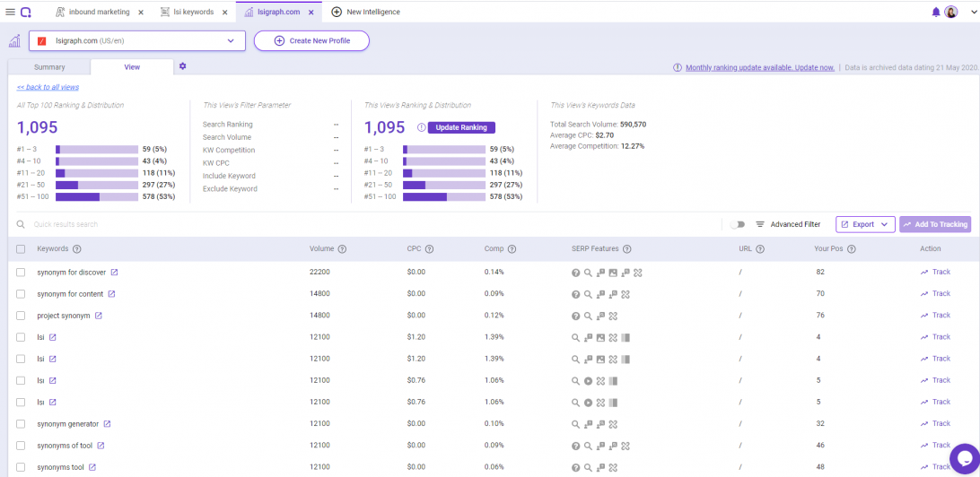Close the lsigraph.com tab
Screen dimensions: 980x477
point(311,12)
